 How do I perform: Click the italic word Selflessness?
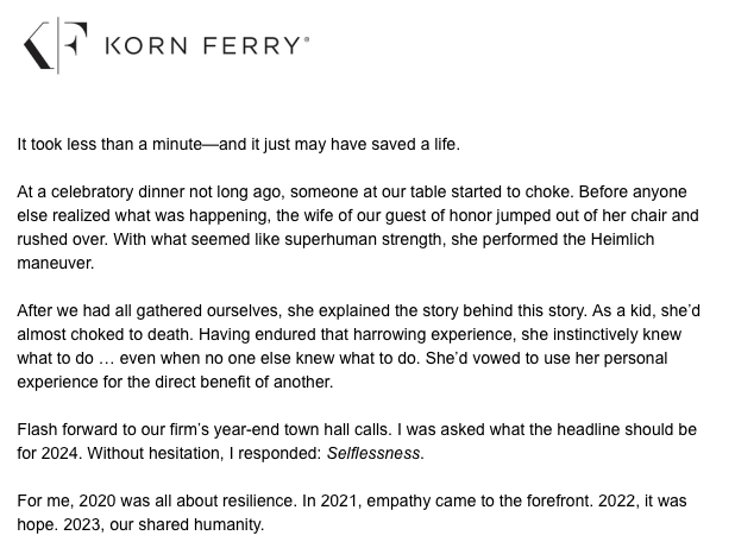point(374,453)
